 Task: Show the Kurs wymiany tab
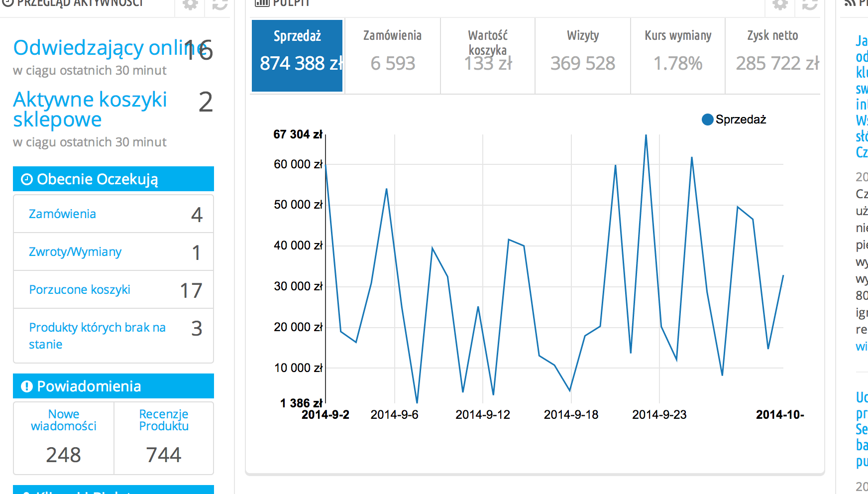678,56
